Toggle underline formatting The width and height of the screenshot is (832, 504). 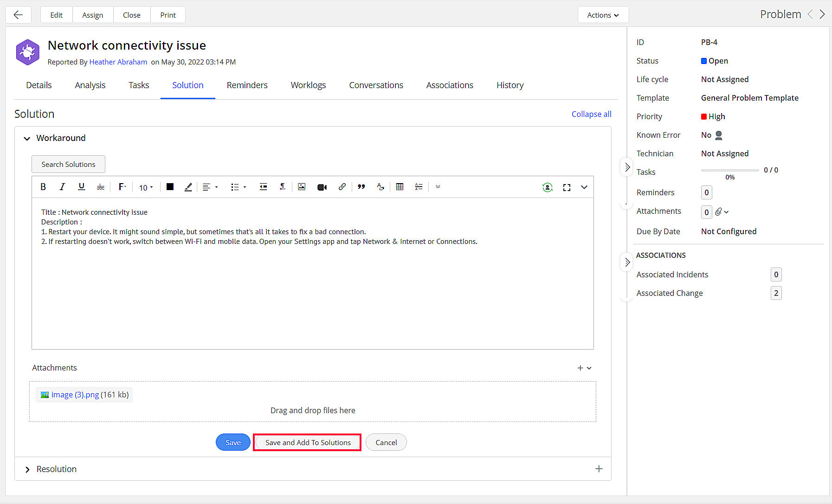(x=82, y=187)
